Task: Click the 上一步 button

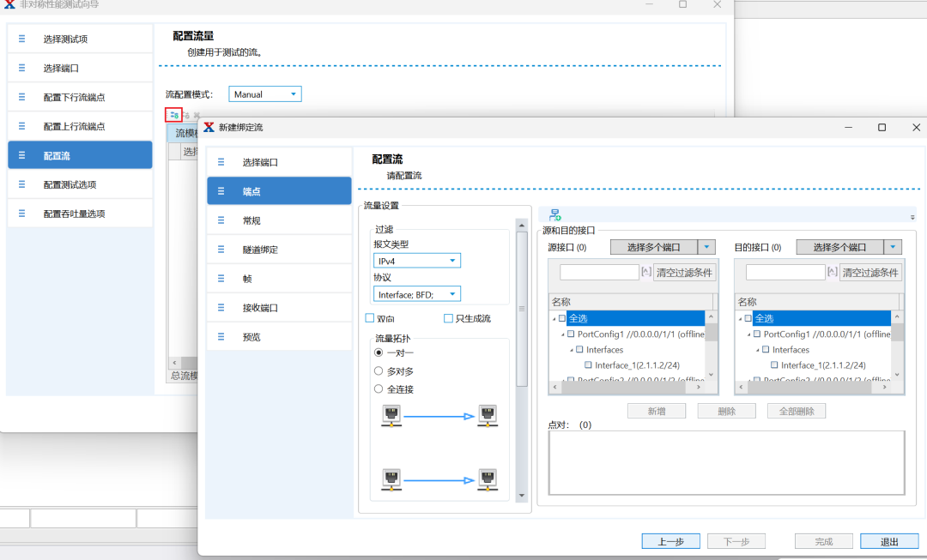Action: click(x=670, y=541)
